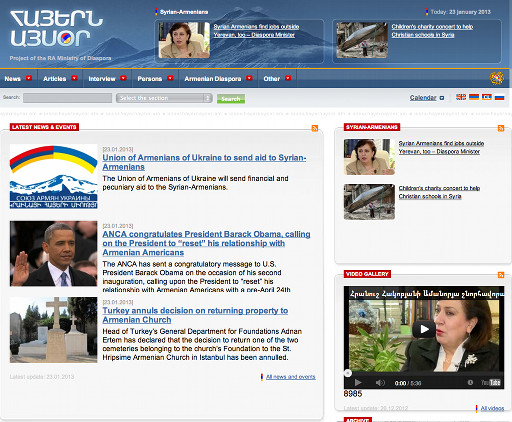Open header link 'Syrian Armenians find jobs outside Yerevan'

(256, 31)
